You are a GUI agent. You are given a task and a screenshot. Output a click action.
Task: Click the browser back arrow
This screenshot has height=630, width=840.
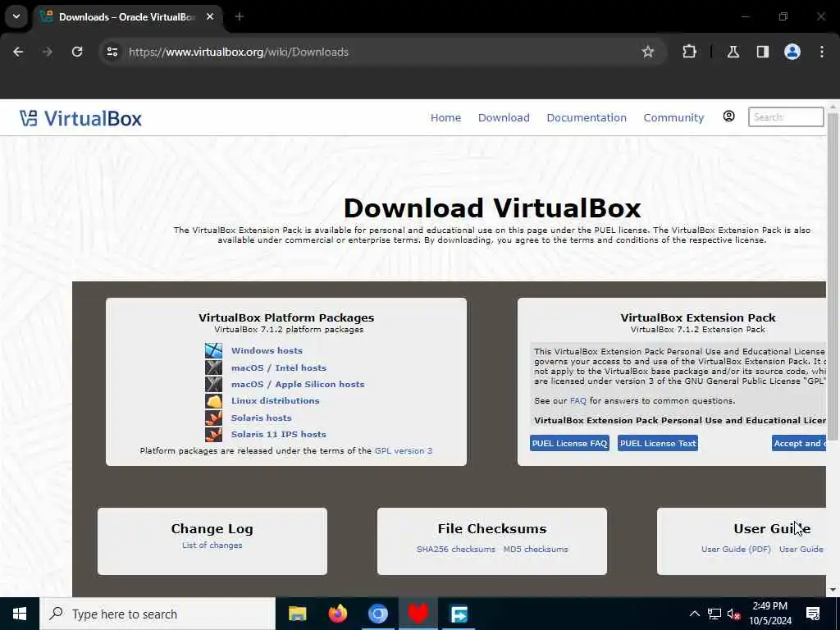(18, 52)
